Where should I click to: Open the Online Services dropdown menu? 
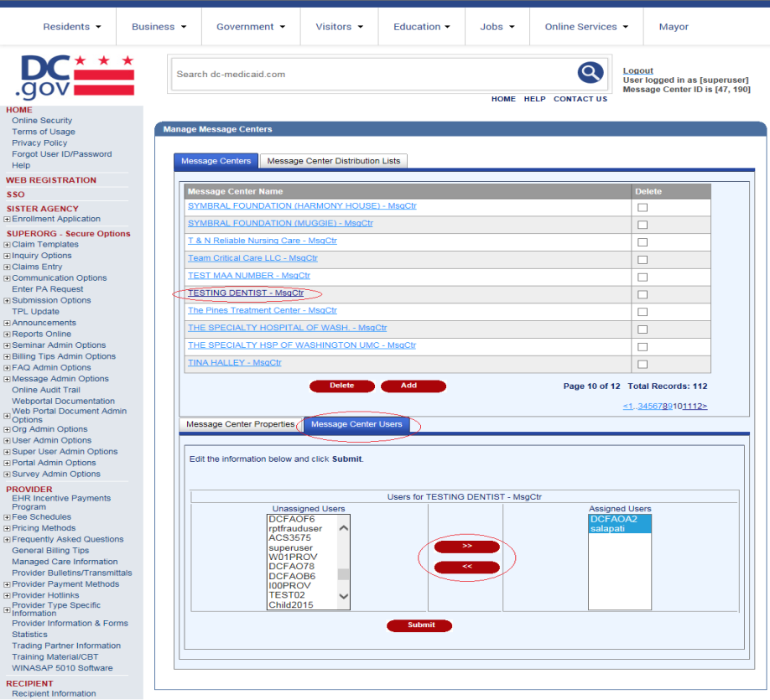pos(586,27)
